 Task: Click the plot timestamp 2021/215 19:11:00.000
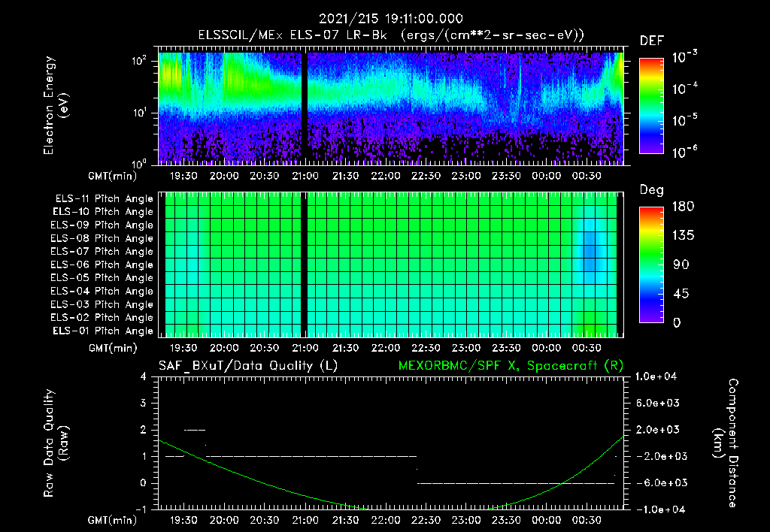[x=391, y=19]
